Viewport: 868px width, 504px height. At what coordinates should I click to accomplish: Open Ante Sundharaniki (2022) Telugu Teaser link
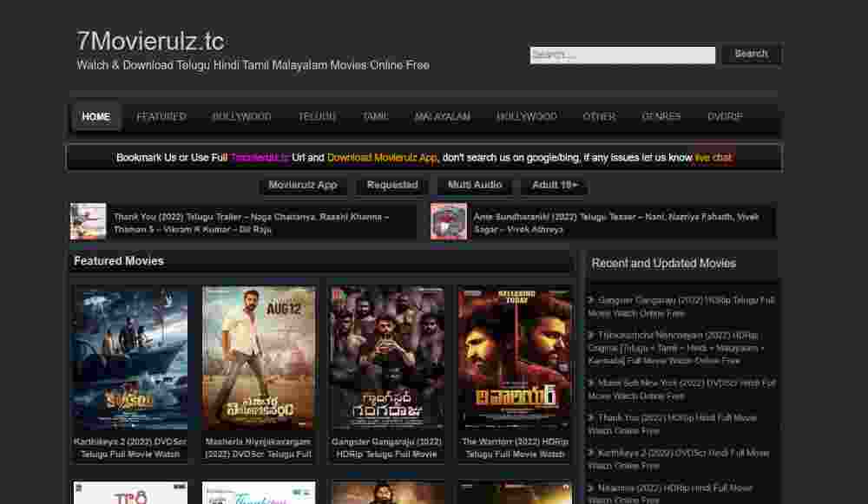point(616,223)
